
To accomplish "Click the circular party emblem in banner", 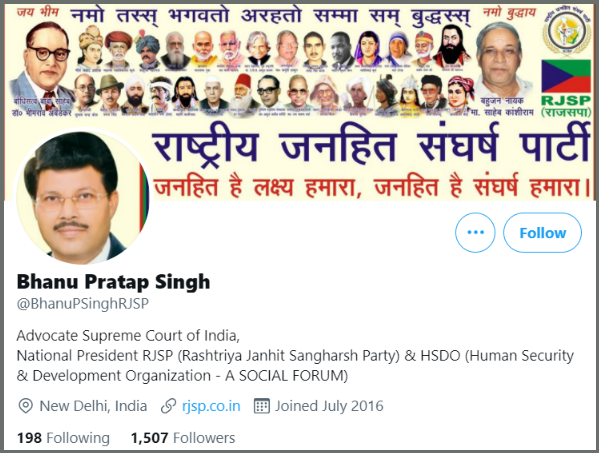I will pyautogui.click(x=566, y=31).
